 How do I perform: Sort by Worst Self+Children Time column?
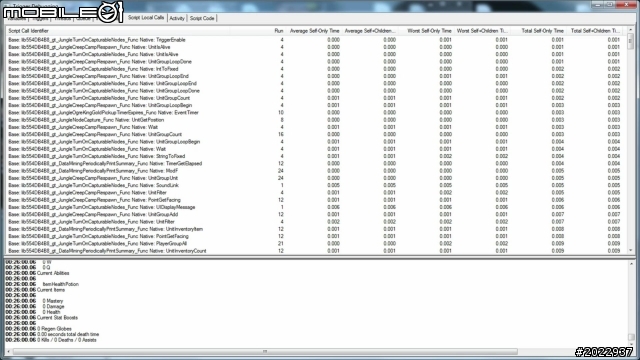point(482,31)
